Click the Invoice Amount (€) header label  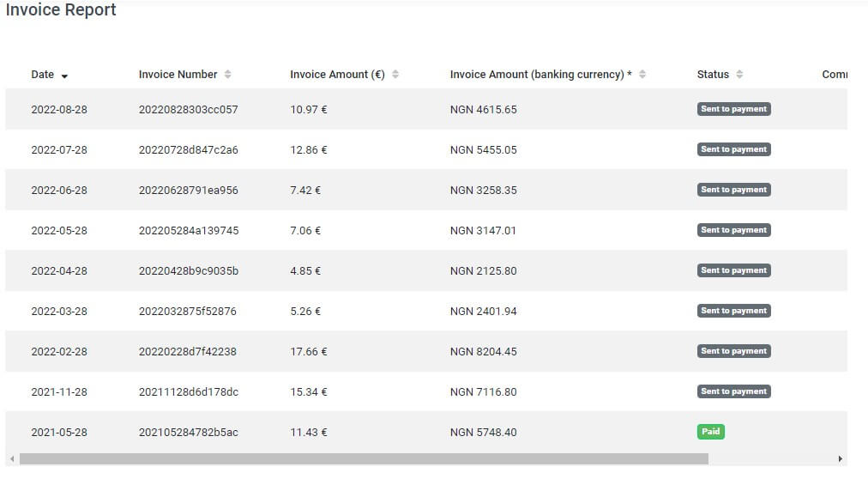(x=337, y=75)
